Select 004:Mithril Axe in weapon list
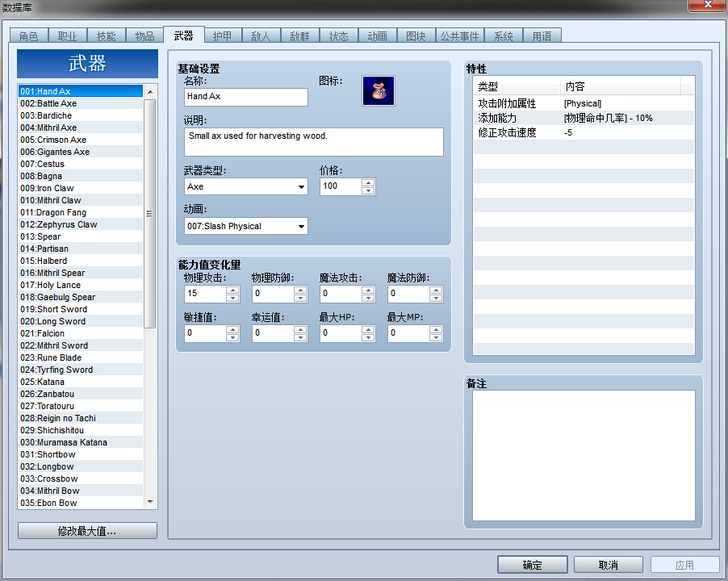 (x=81, y=127)
